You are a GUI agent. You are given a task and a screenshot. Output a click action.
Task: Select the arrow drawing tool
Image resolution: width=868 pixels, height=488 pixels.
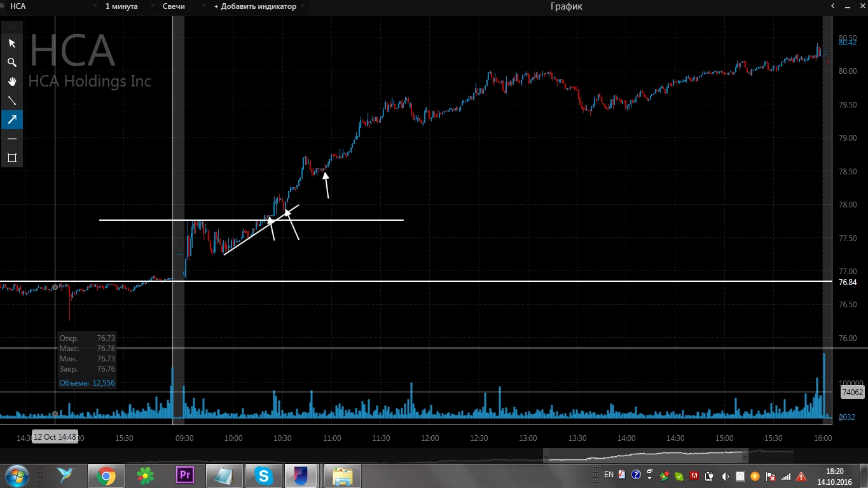point(11,120)
